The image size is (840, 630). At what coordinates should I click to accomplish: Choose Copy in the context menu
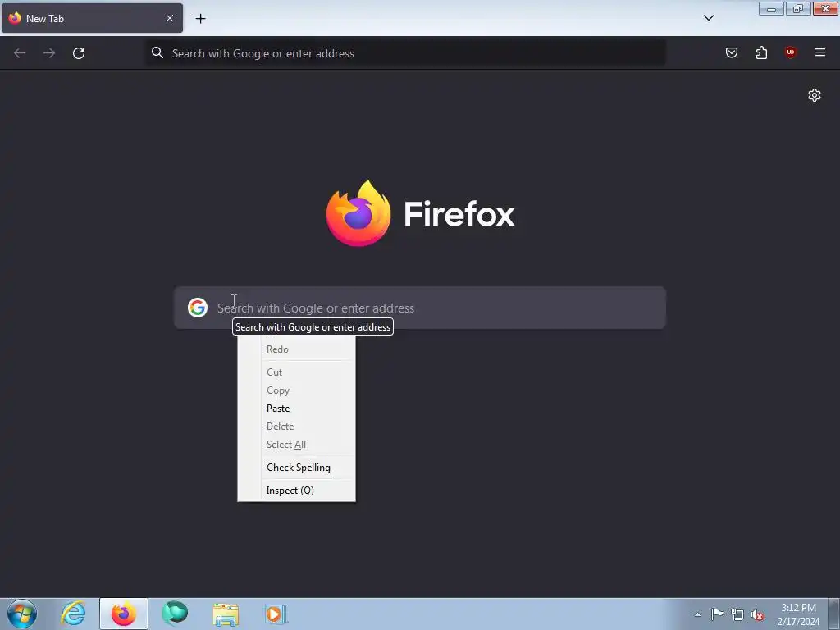(296, 390)
